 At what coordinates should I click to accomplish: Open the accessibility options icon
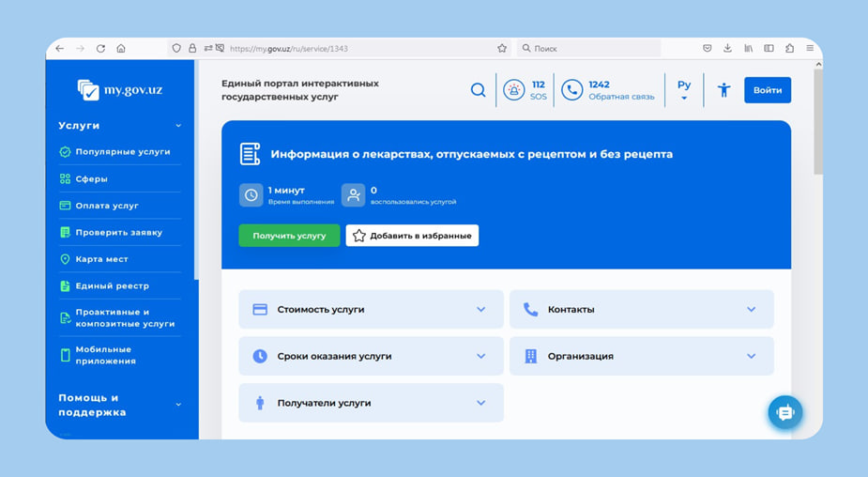[x=723, y=90]
